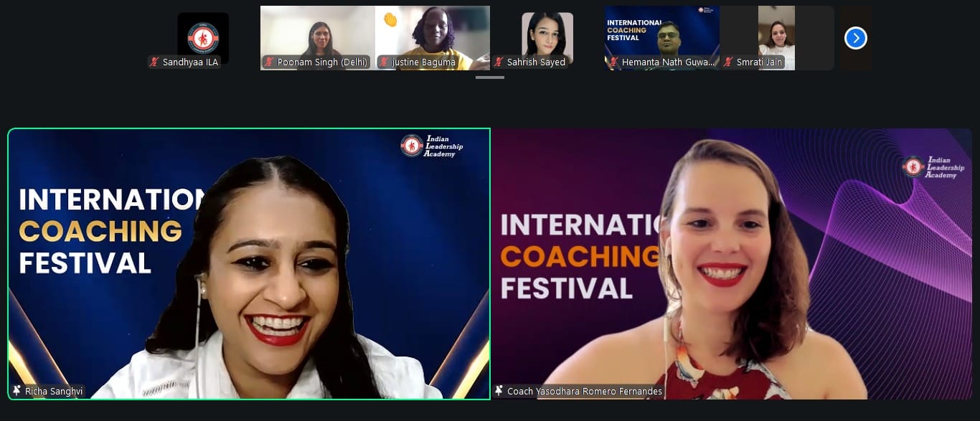Image resolution: width=980 pixels, height=421 pixels.
Task: Click Poonam Singh's muted microphone icon
Action: 269,62
